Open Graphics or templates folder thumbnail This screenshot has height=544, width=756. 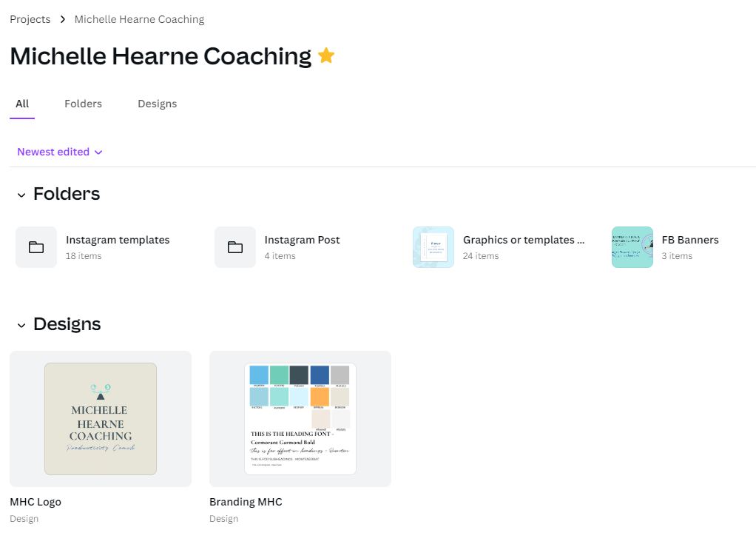(433, 247)
